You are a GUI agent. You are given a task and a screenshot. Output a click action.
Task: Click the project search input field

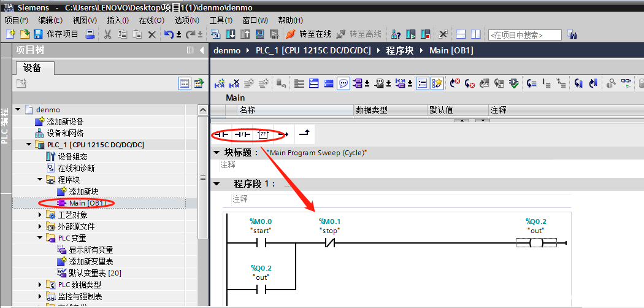524,35
